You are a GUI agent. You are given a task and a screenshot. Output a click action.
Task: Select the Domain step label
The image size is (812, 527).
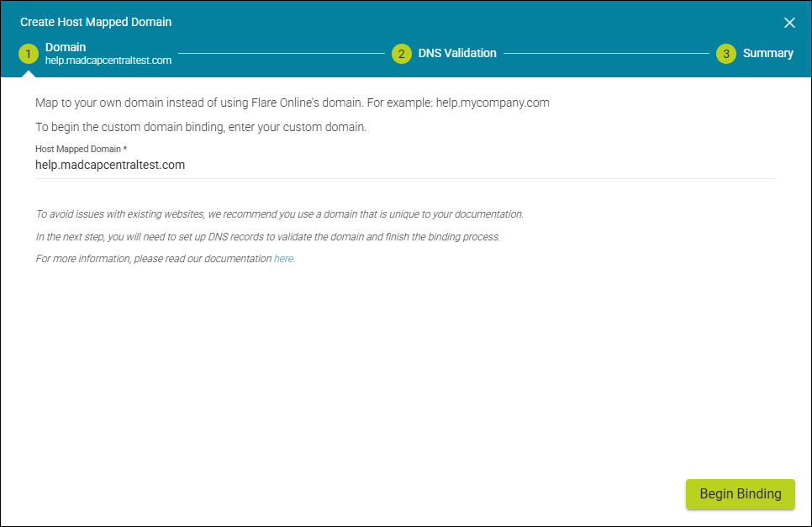click(x=66, y=47)
